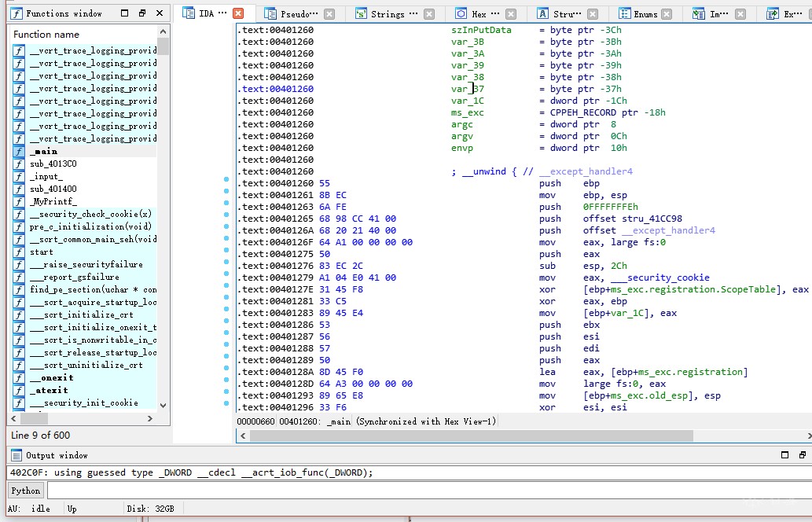Close the IDA View tab with red X
Image resolution: width=812 pixels, height=522 pixels.
[238, 13]
